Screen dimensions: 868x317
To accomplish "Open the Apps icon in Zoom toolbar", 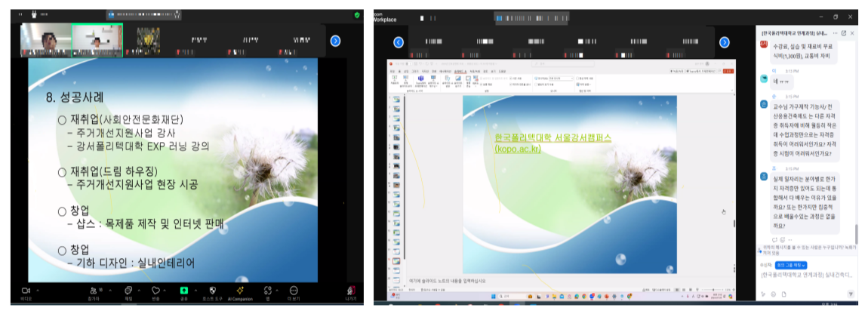I will coord(268,291).
